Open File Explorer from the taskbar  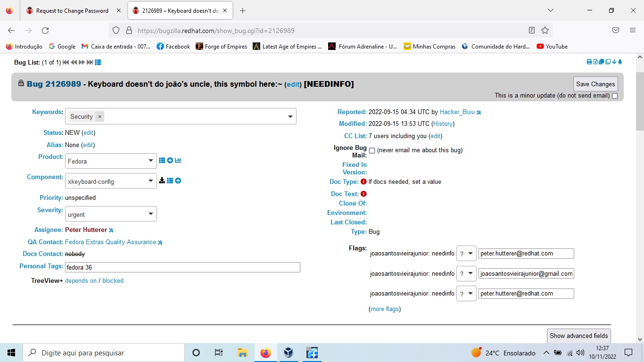242,353
